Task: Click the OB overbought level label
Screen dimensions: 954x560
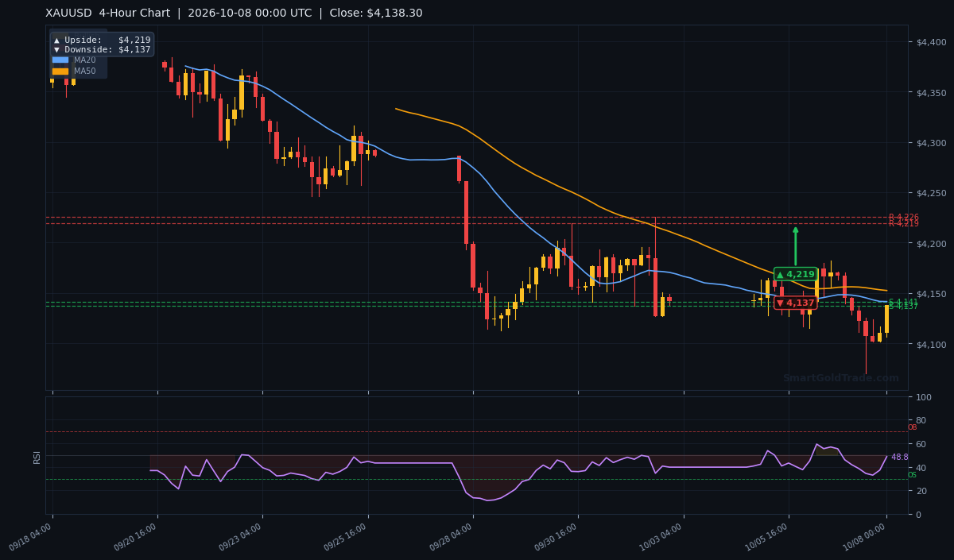Action: click(912, 427)
